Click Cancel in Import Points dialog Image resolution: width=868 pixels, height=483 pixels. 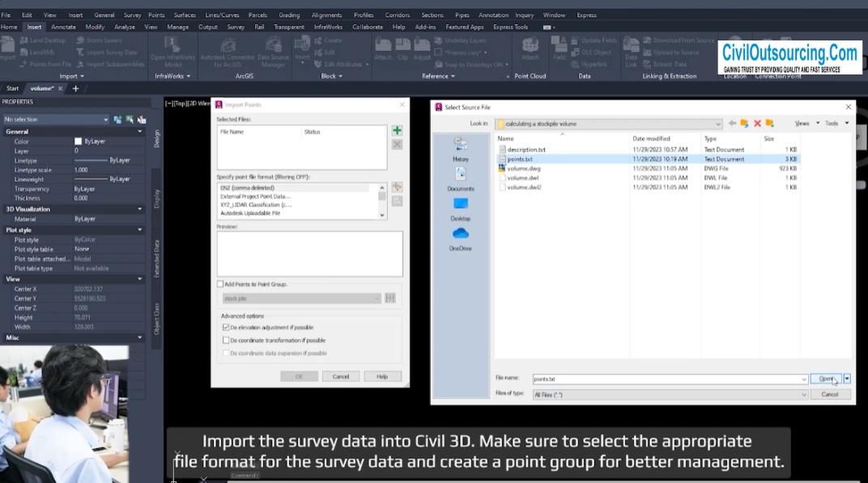(340, 377)
